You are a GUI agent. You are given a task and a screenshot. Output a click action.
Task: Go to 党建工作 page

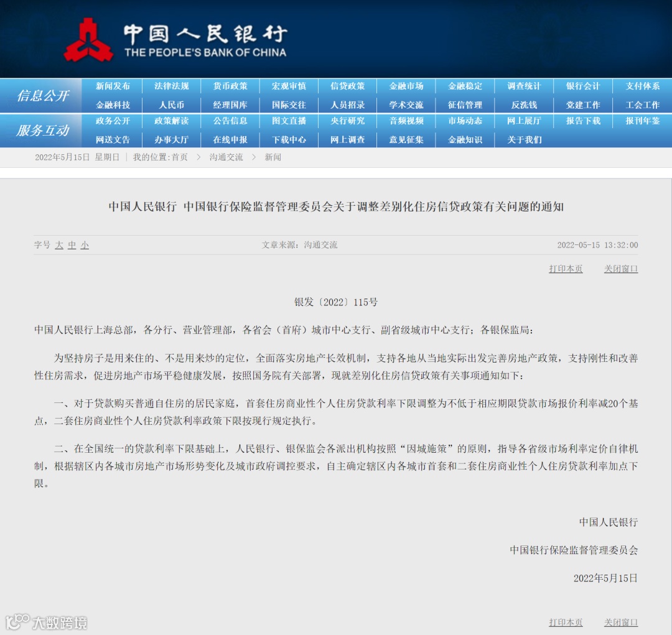pos(583,105)
